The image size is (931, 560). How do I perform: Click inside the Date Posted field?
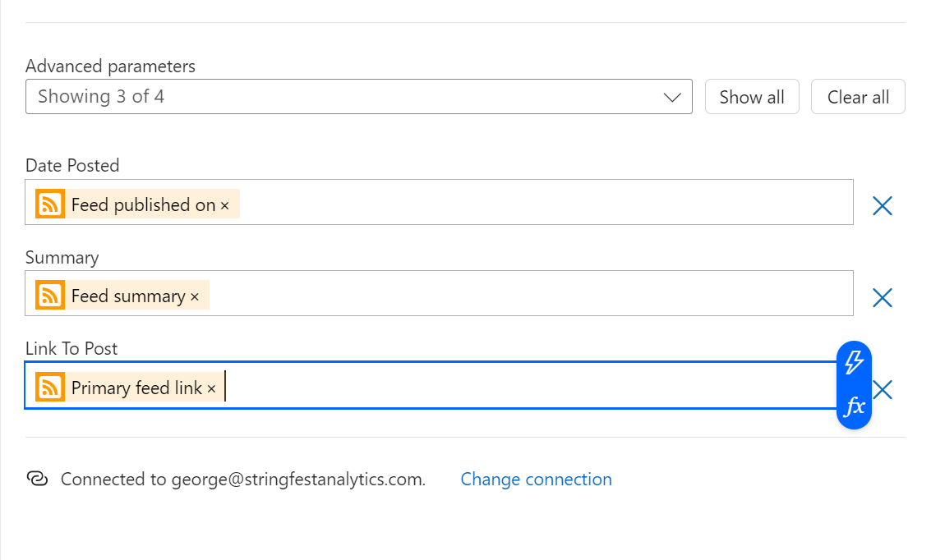coord(542,203)
